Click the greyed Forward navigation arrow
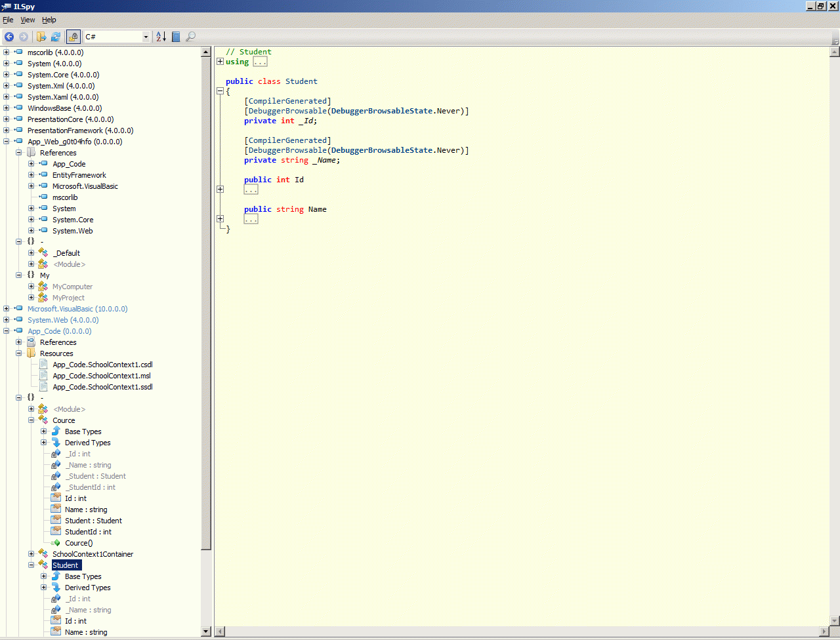 pos(24,37)
